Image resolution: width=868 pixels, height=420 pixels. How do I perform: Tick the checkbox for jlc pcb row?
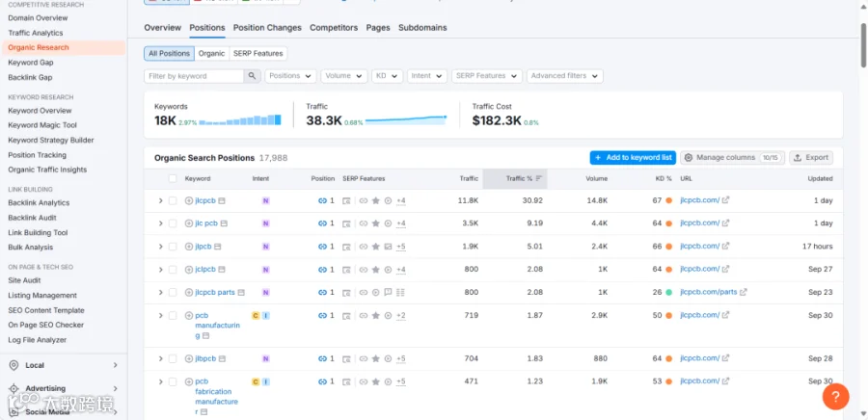tap(173, 223)
